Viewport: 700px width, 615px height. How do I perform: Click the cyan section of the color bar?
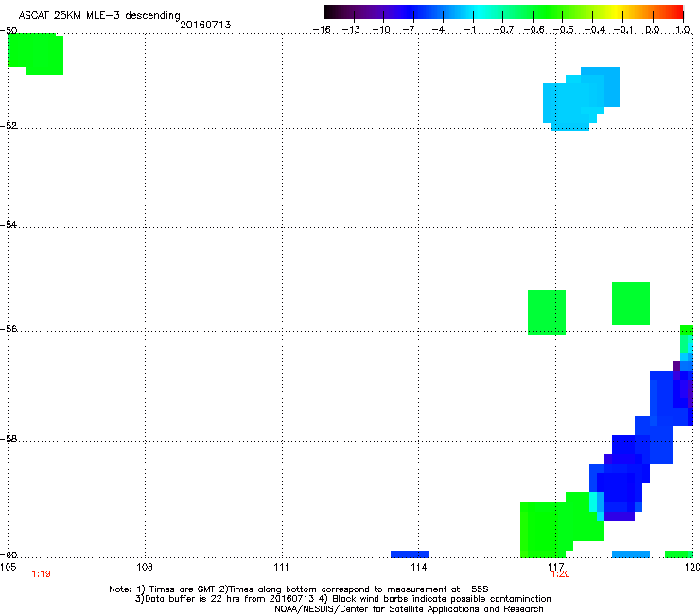(480, 12)
